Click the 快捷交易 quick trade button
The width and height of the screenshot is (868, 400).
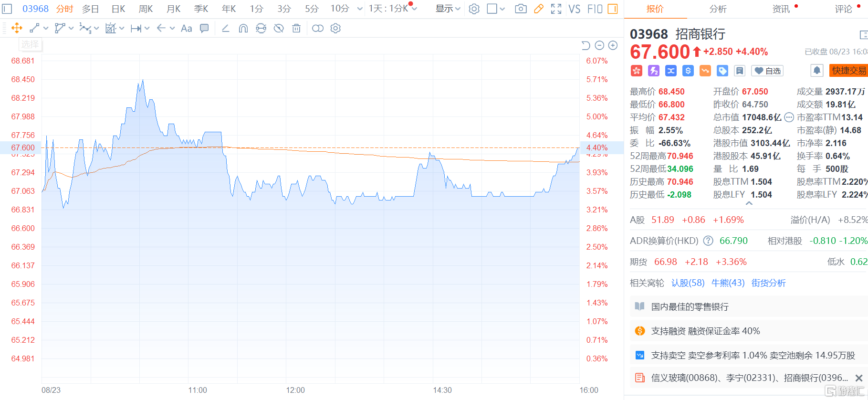point(848,71)
